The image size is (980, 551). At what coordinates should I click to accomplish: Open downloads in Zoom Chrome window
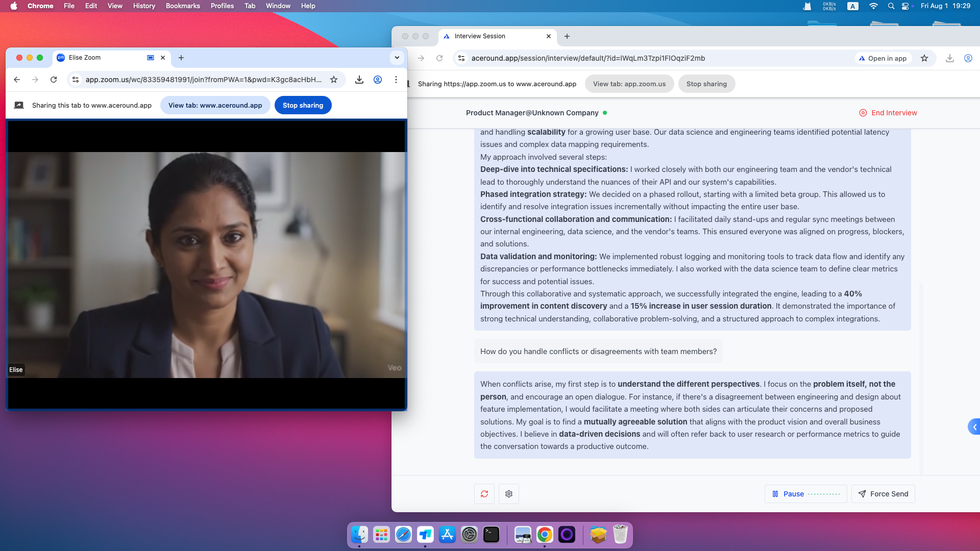tap(359, 80)
